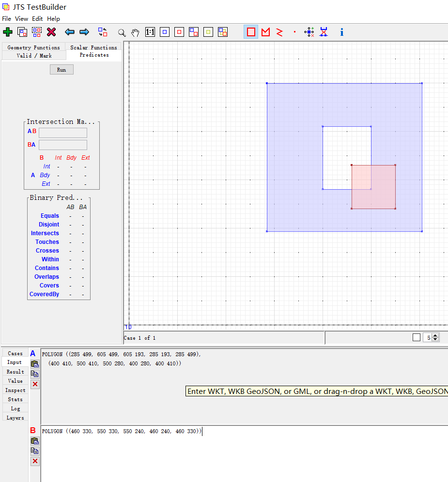Click the AB intersection matrix field

coord(63,133)
